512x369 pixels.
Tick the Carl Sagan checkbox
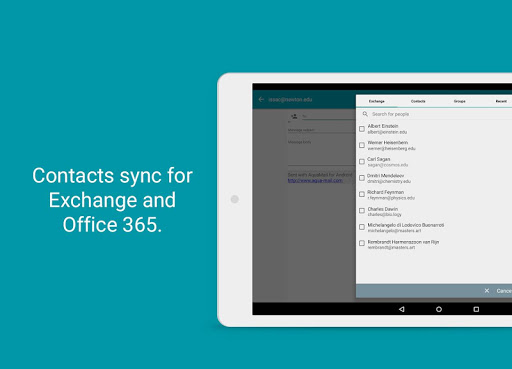(362, 162)
